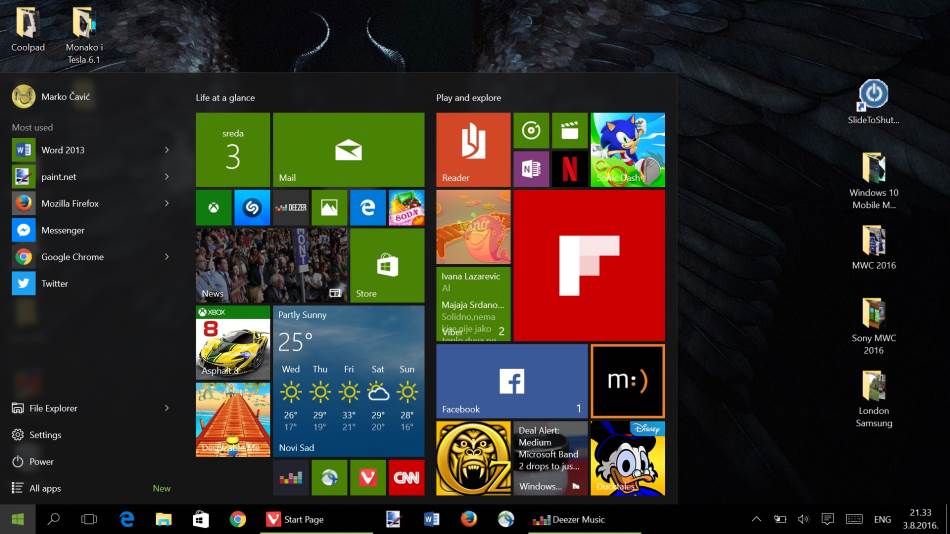Open touch keyboard tray icon
The height and width of the screenshot is (534, 950).
(x=854, y=519)
